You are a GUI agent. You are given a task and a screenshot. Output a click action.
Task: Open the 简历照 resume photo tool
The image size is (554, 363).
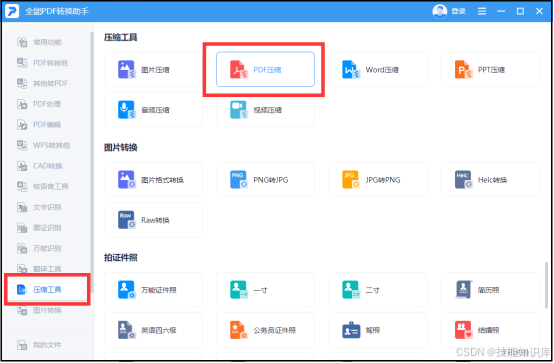click(490, 290)
